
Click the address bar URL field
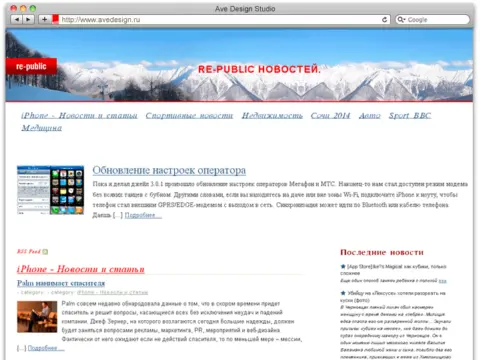(x=220, y=20)
